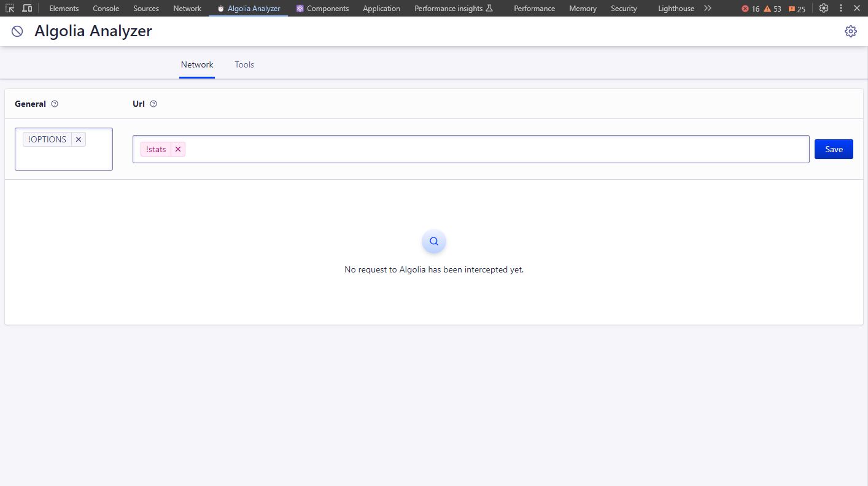Switch to the Network sub-tab

(x=197, y=64)
